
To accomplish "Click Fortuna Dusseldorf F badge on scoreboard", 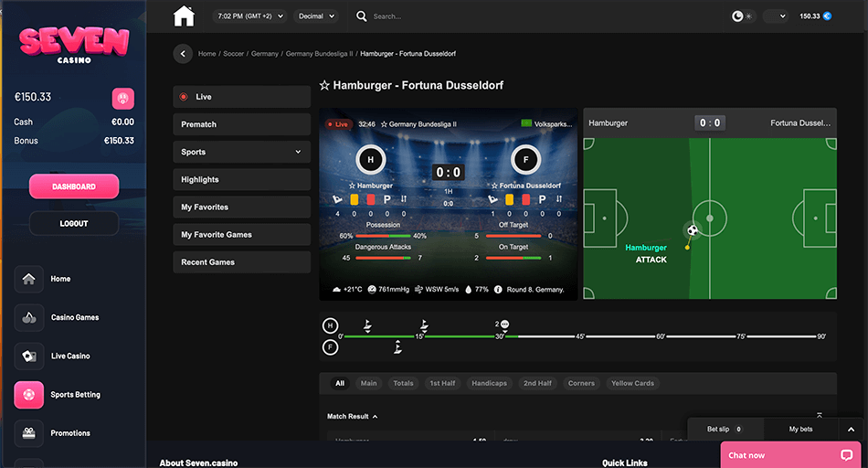I will 526,160.
